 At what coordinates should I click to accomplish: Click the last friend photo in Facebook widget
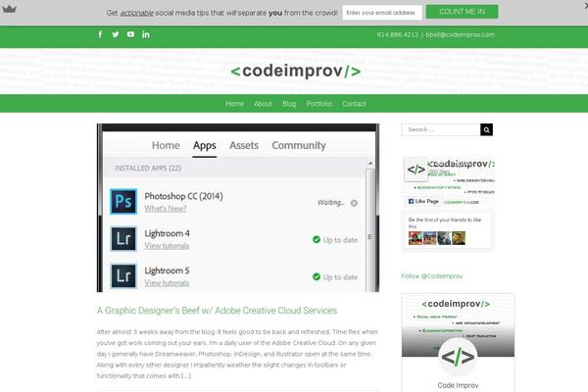point(459,238)
